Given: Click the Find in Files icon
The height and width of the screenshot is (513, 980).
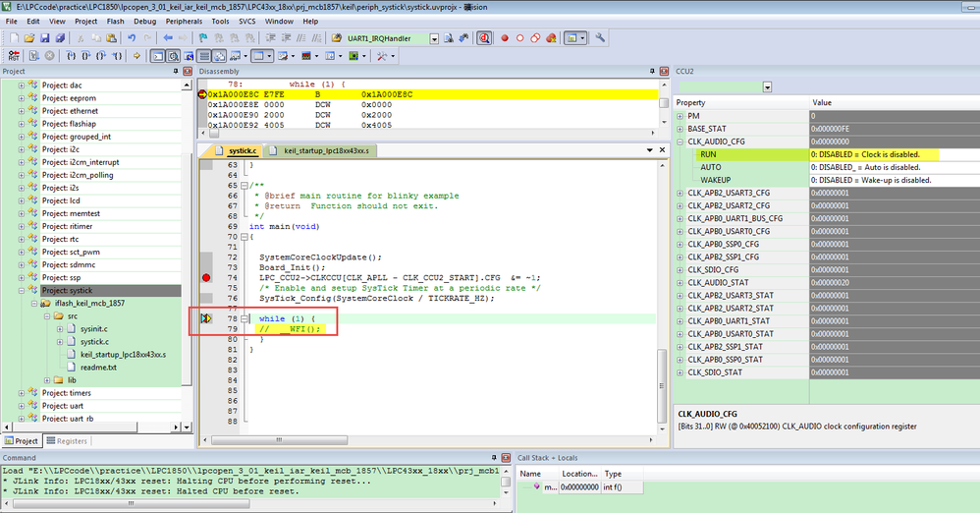Looking at the screenshot, I should 336,38.
